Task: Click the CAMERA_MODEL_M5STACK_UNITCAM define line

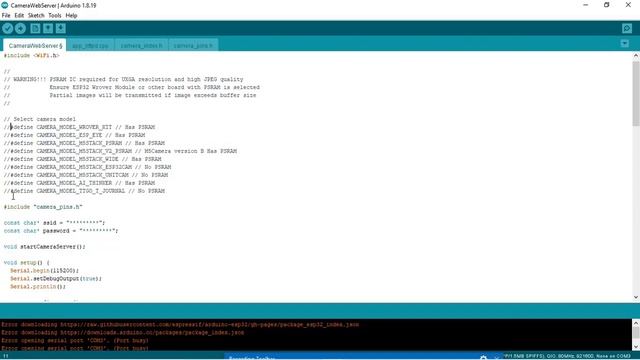Action: click(86, 175)
